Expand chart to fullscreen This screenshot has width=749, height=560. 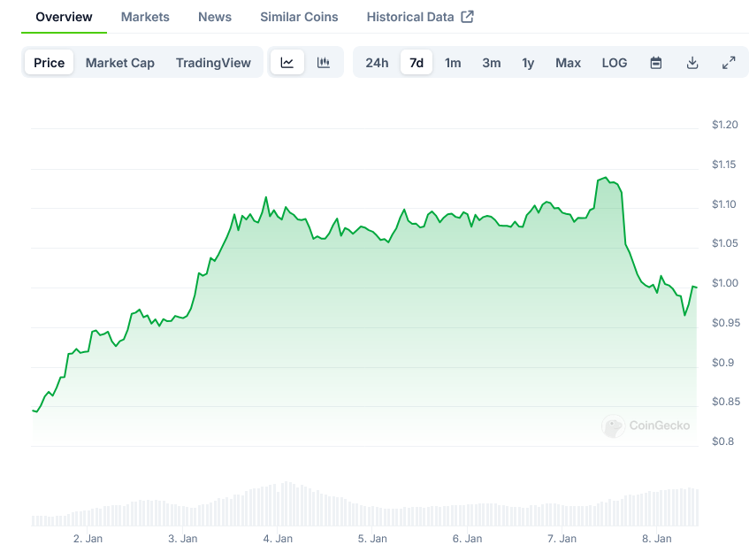tap(729, 63)
